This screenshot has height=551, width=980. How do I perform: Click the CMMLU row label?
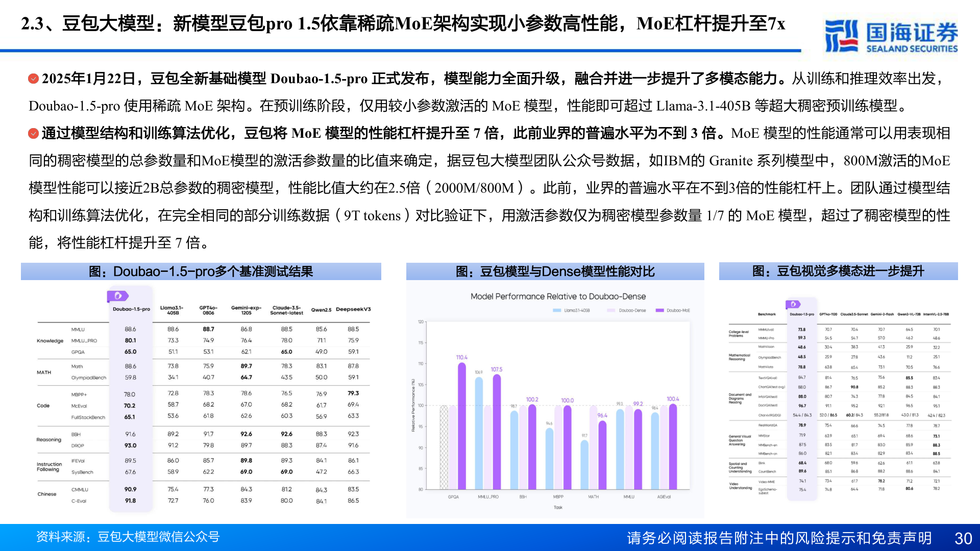pos(80,490)
